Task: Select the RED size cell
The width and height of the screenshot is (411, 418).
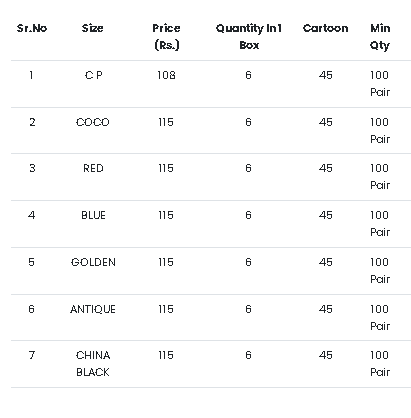Action: click(x=93, y=168)
